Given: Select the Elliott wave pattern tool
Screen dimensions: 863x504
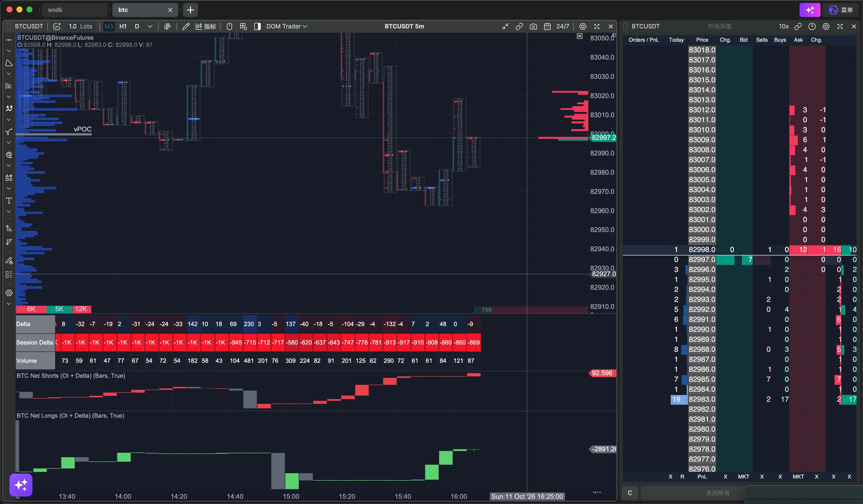Looking at the screenshot, I should pos(9,109).
